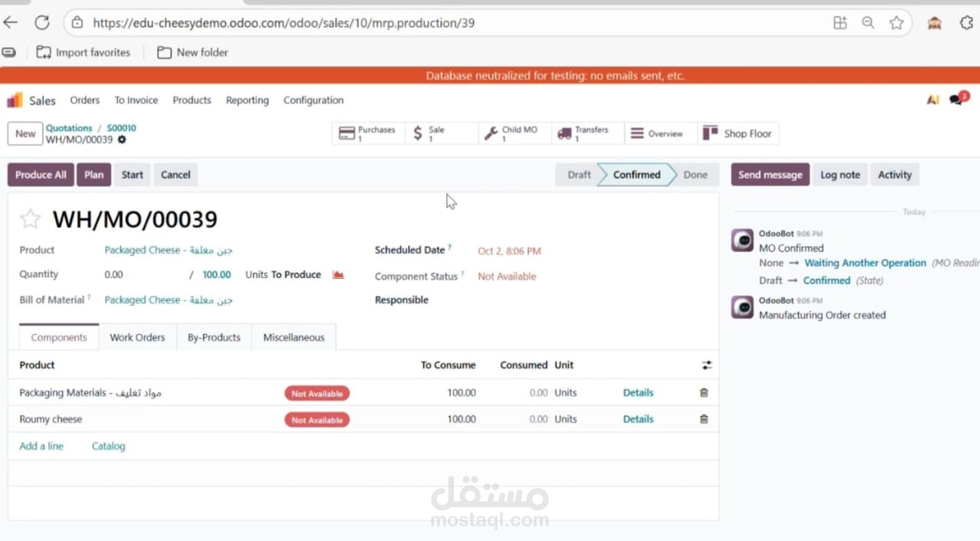Delete the Roumy cheese component line
Viewport: 980px width, 541px height.
click(704, 419)
